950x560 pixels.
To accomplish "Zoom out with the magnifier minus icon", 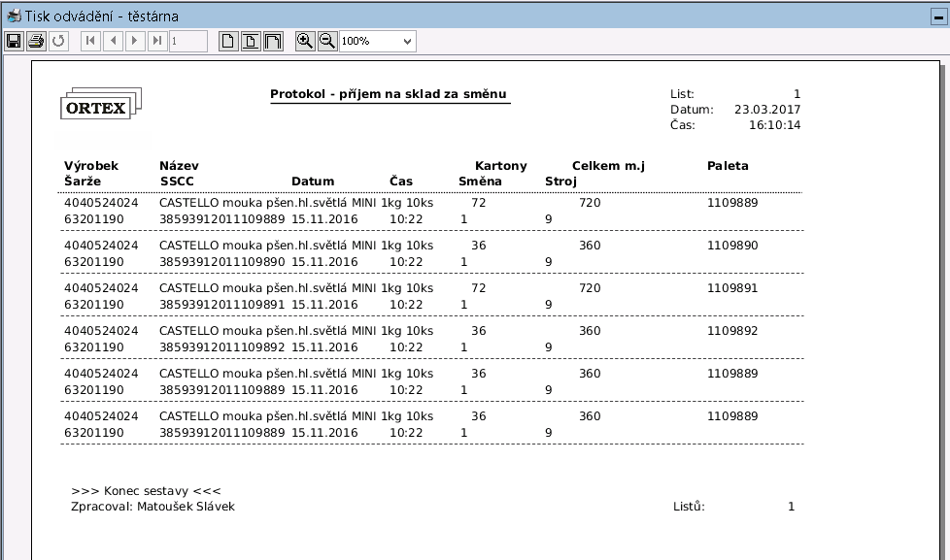I will (x=327, y=41).
